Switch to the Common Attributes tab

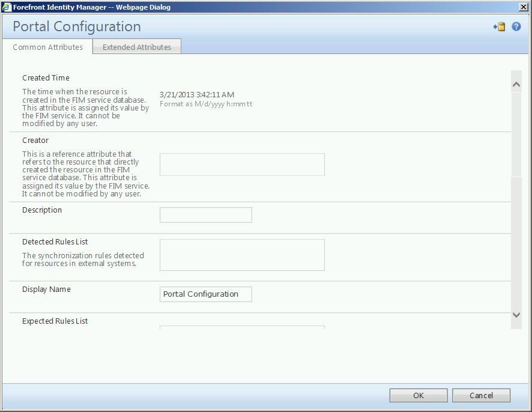[47, 47]
